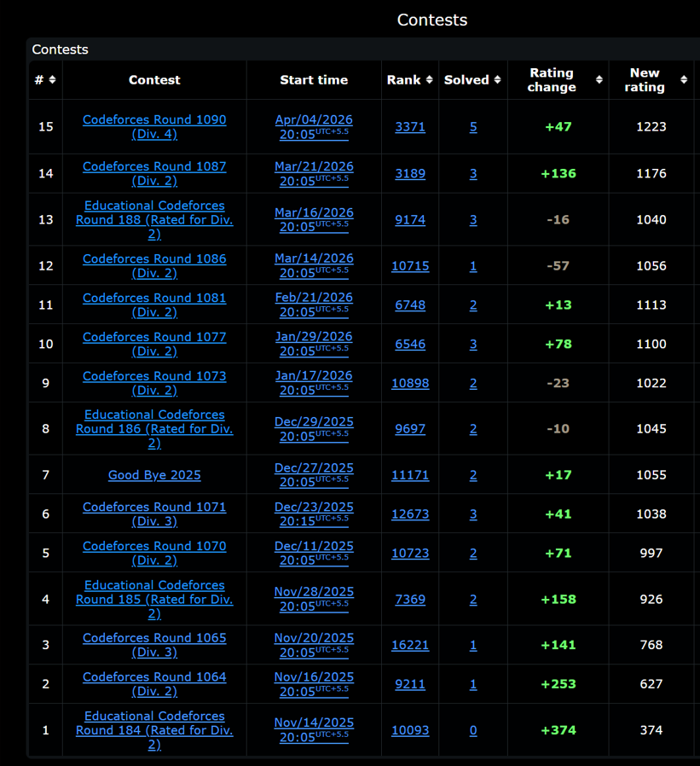Click start time Dec/11/2025 20:05
Viewport: 700px width, 766px height.
[x=314, y=553]
